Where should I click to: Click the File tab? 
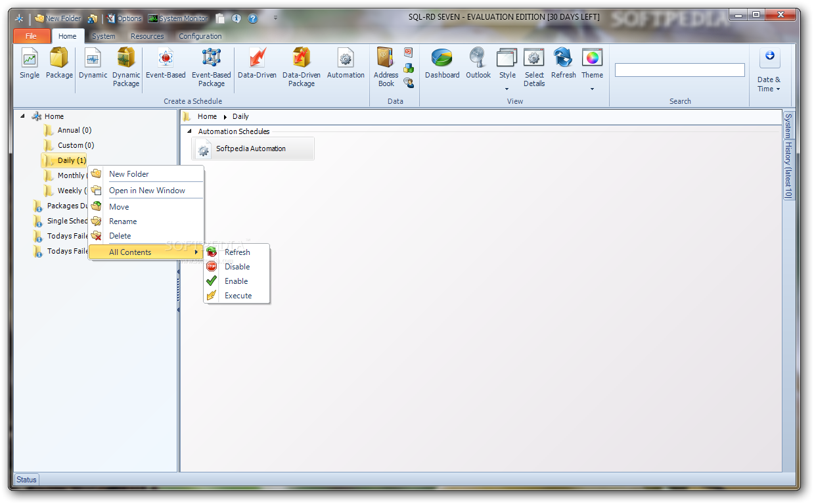coord(32,36)
